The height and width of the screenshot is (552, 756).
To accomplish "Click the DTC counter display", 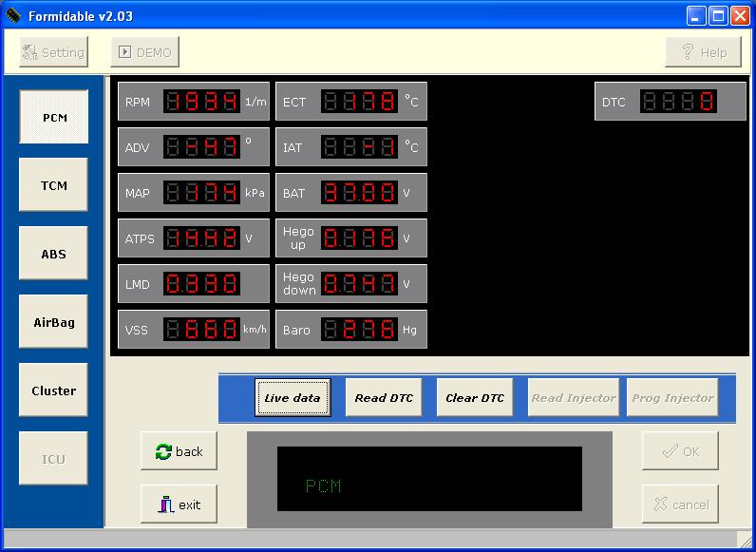I will pyautogui.click(x=678, y=102).
